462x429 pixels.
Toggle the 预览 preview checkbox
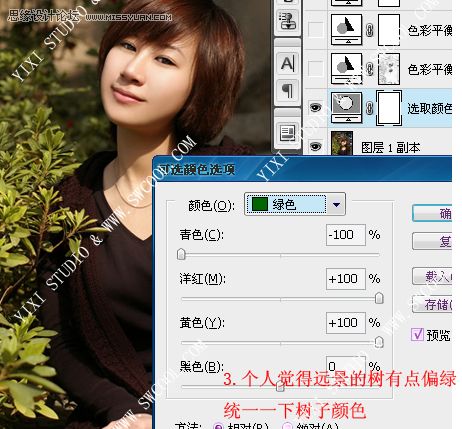(417, 334)
